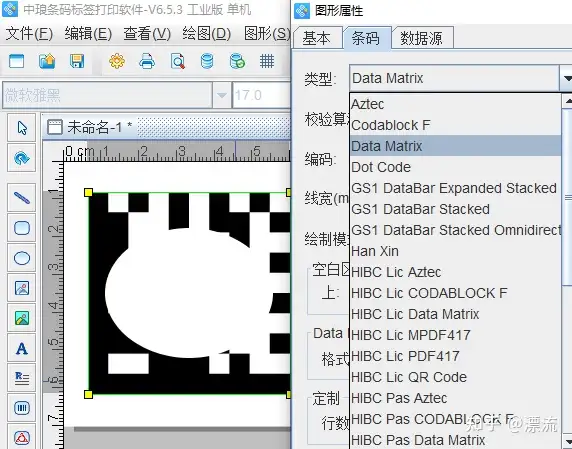Select Aztec from the type list
572x449 pixels.
click(455, 104)
